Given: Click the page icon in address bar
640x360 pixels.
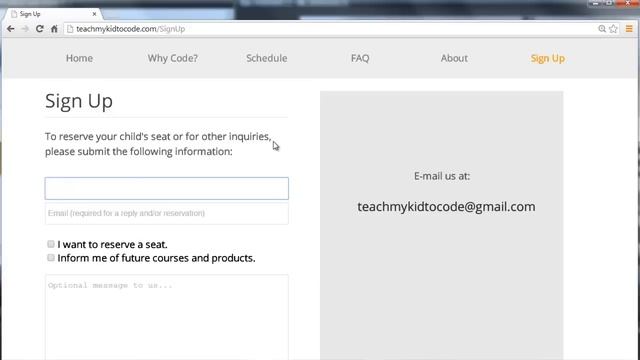Looking at the screenshot, I should tap(70, 29).
